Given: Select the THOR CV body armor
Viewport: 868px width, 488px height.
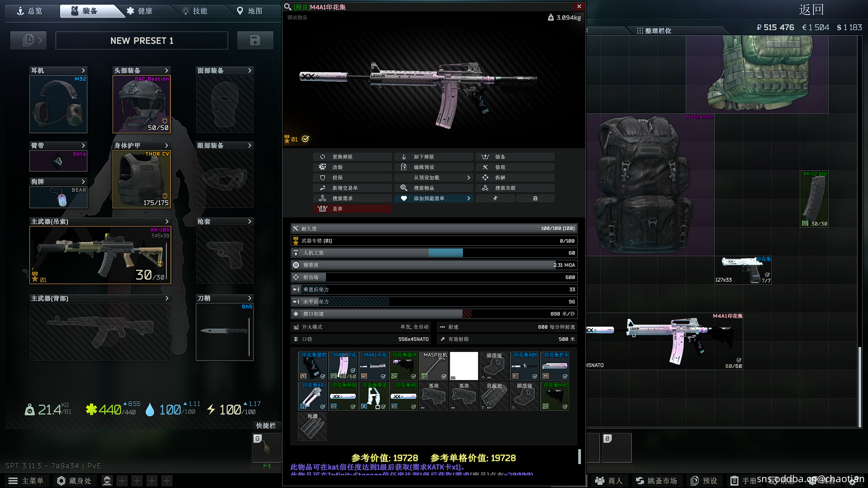Looking at the screenshot, I should pyautogui.click(x=142, y=179).
